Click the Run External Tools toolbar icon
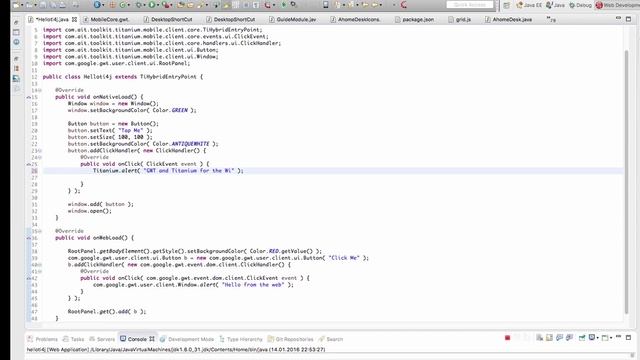 pyautogui.click(x=165, y=5)
